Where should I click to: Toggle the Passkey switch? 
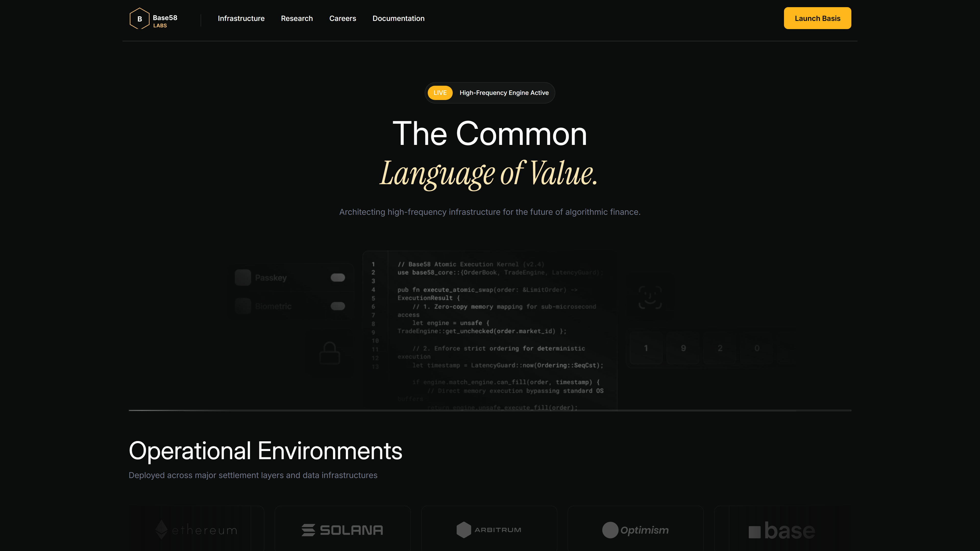pyautogui.click(x=337, y=278)
